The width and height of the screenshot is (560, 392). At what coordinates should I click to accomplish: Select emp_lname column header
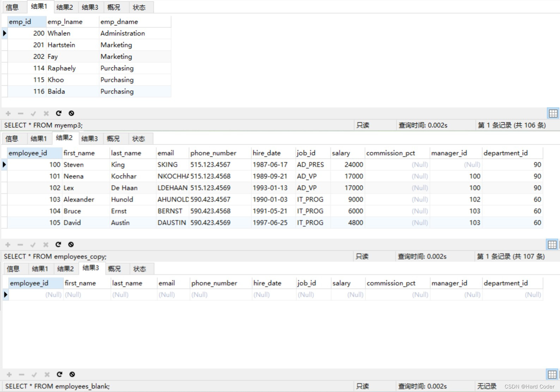[x=73, y=22]
